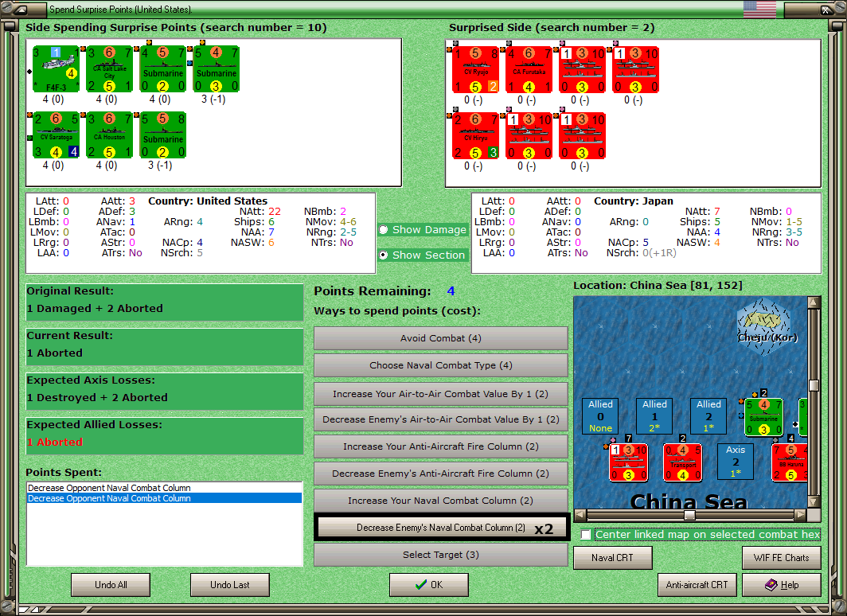Click the map's horizontal scrollbar thumb
This screenshot has width=847, height=616.
(x=689, y=515)
